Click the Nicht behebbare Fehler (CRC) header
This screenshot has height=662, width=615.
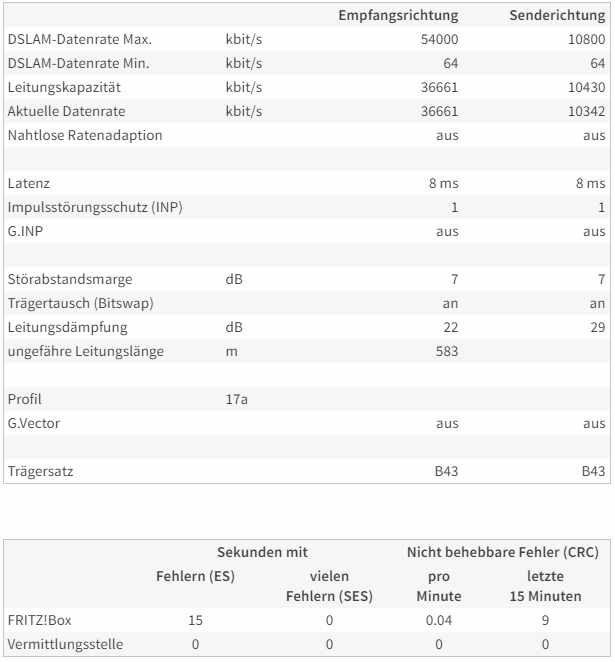pyautogui.click(x=503, y=553)
